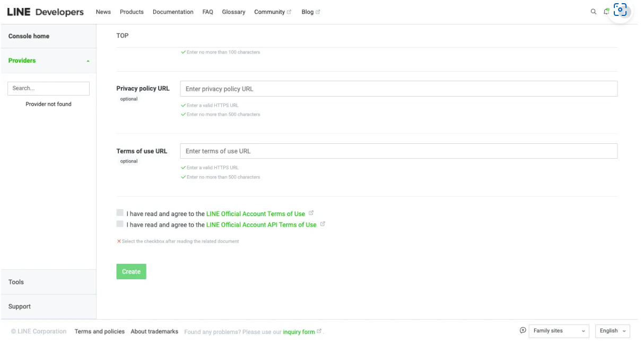The width and height of the screenshot is (644, 361).
Task: Click the Terms of use URL field
Action: tap(398, 151)
